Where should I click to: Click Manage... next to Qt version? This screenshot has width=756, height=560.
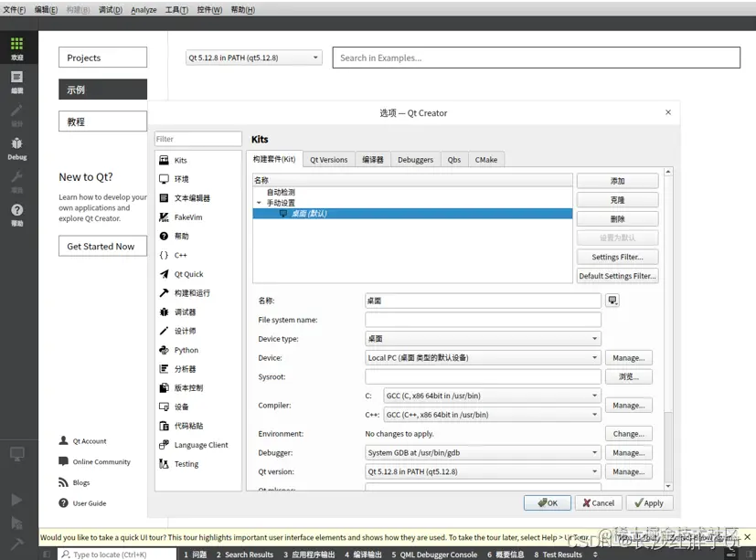(x=629, y=471)
